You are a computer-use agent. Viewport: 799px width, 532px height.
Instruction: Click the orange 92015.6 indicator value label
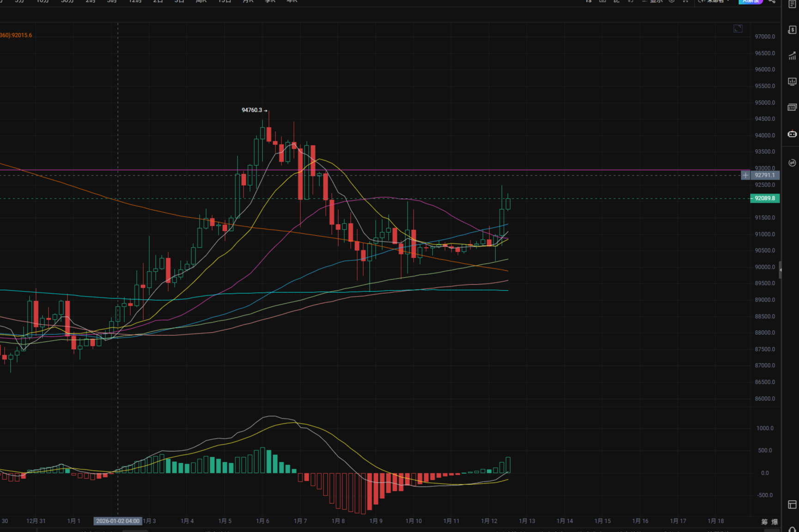16,35
